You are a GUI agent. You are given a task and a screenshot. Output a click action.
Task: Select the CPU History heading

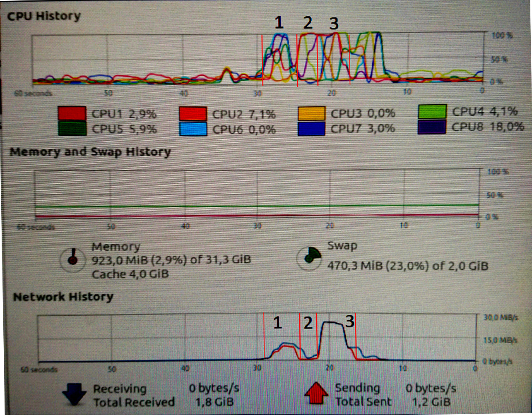pyautogui.click(x=44, y=16)
